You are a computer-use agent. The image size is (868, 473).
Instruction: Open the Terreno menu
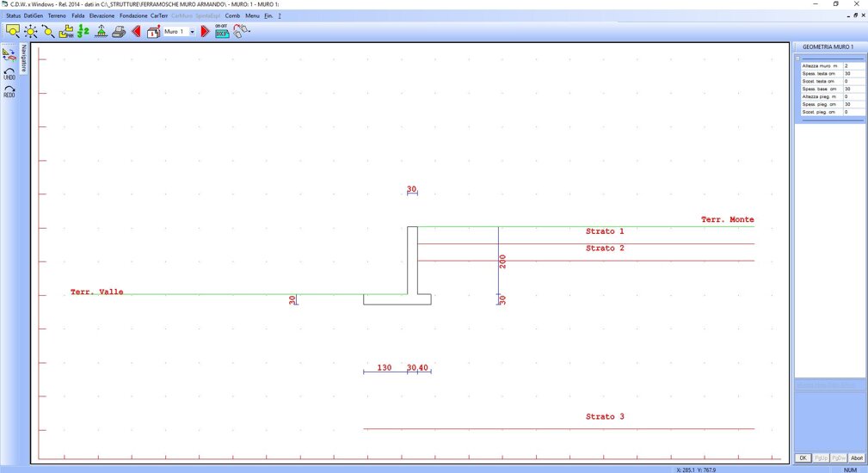[57, 15]
